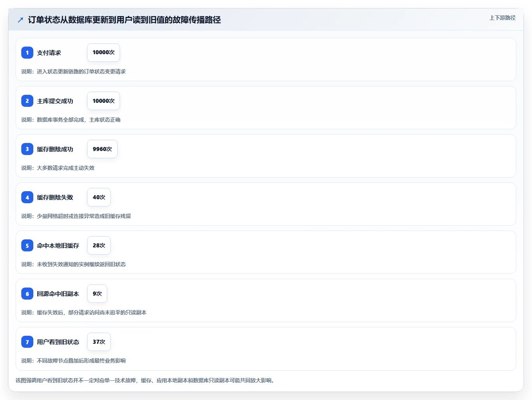Select the 37次 count chip
This screenshot has width=532, height=400.
click(99, 342)
